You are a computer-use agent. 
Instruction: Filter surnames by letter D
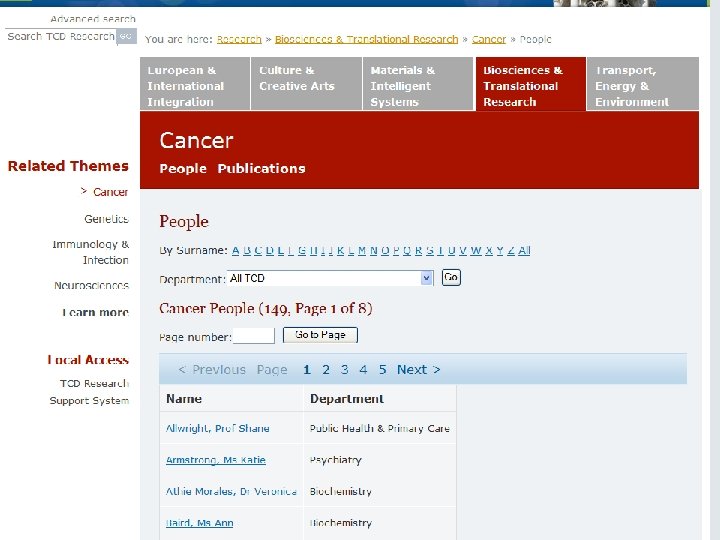pyautogui.click(x=270, y=251)
